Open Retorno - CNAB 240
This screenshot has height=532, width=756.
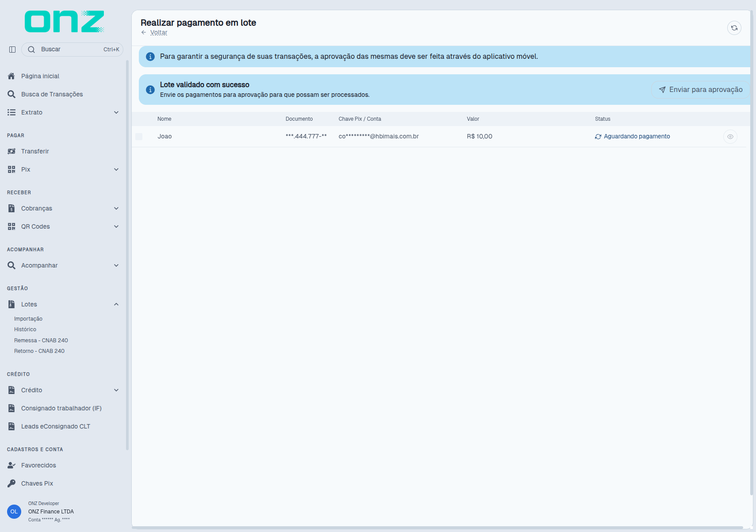(x=39, y=351)
